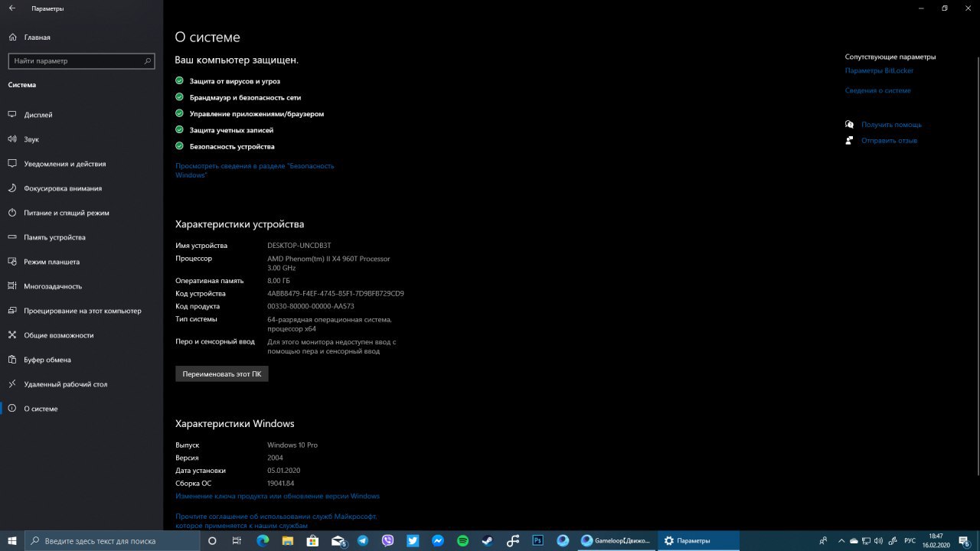
Task: Click the Найти параметр search field
Action: (x=81, y=60)
